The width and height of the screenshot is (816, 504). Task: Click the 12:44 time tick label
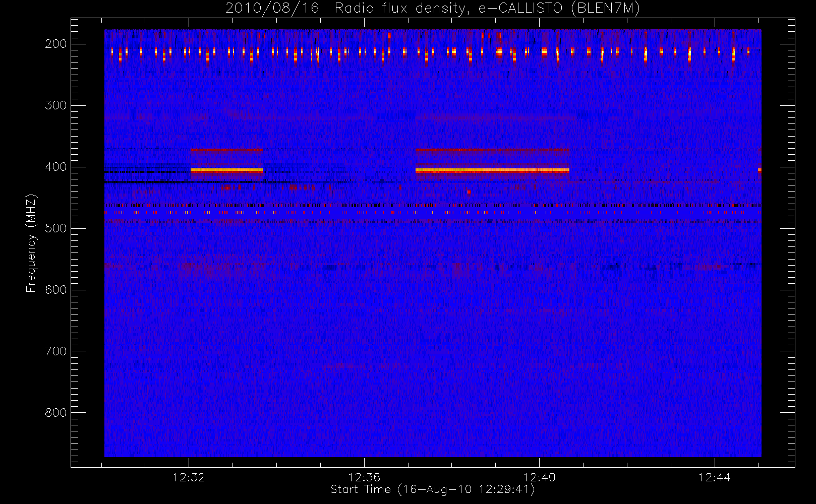[715, 477]
